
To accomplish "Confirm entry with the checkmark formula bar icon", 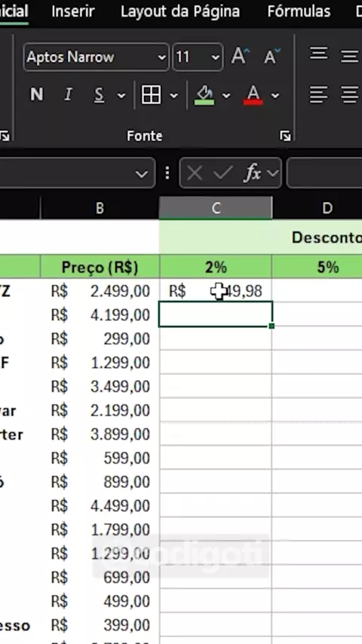I will (x=223, y=173).
